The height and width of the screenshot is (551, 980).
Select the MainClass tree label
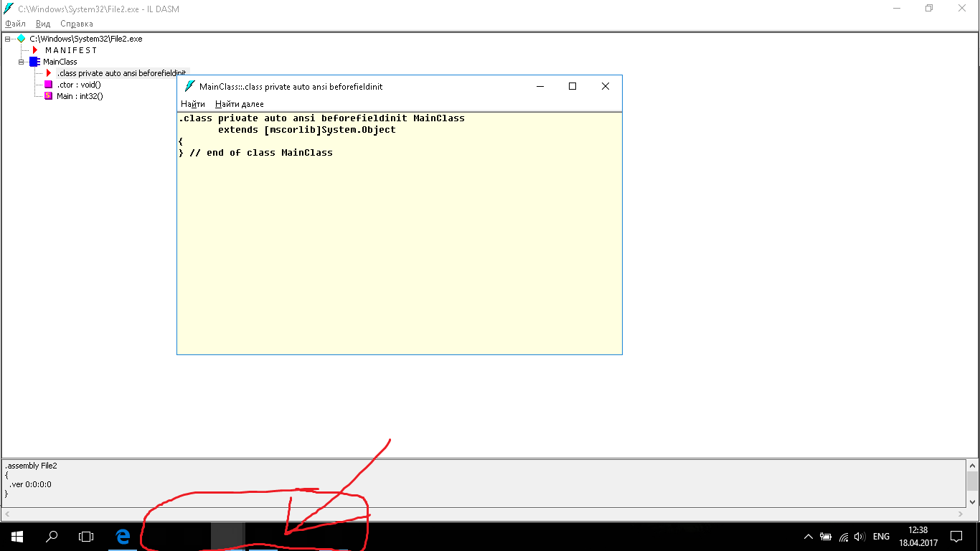(x=60, y=62)
